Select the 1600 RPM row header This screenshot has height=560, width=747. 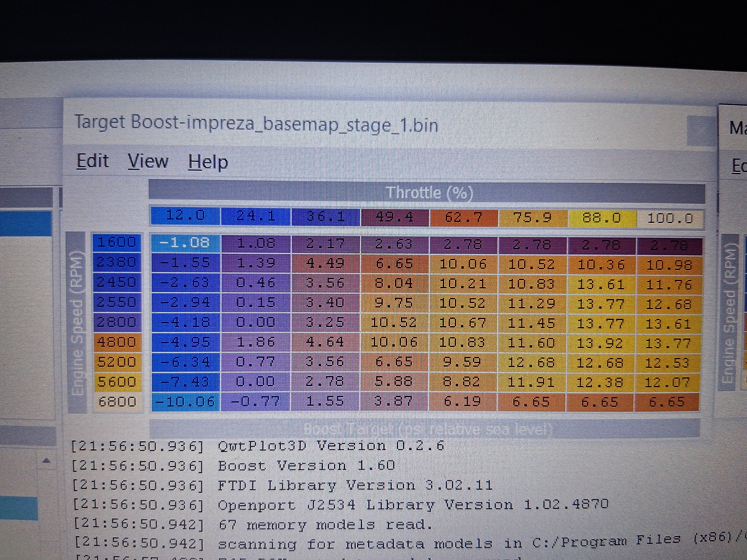click(116, 242)
